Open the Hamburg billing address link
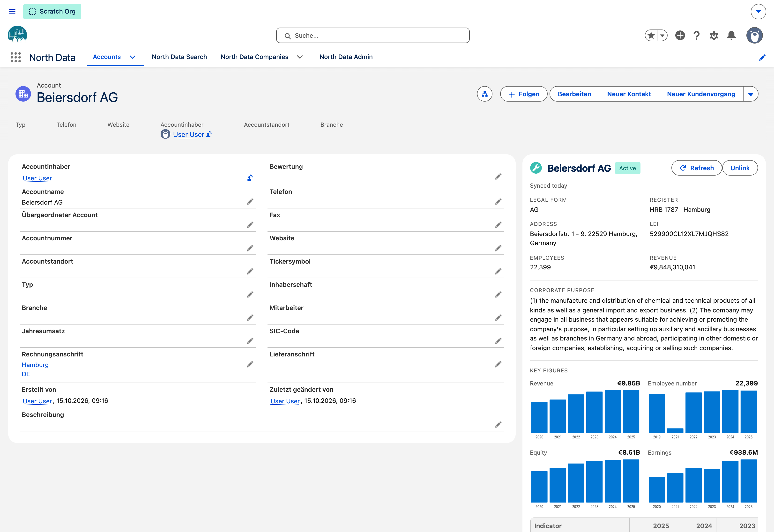Image resolution: width=774 pixels, height=532 pixels. click(35, 365)
